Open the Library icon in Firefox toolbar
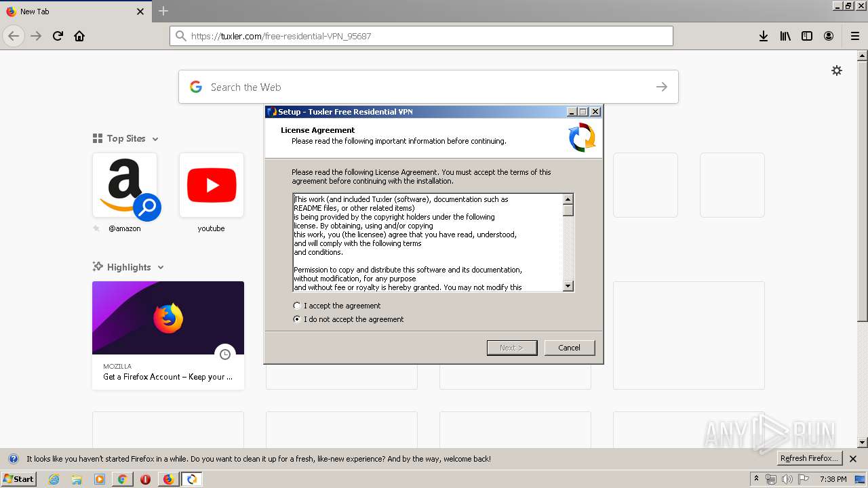This screenshot has width=868, height=488. pos(785,36)
